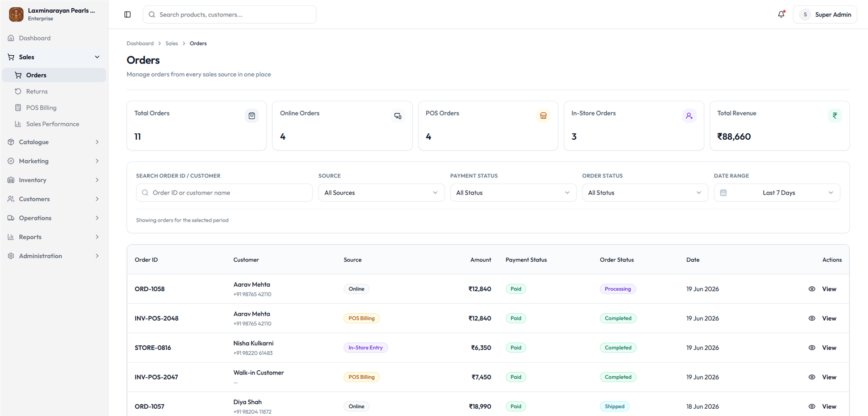Viewport: 868px width, 416px height.
Task: Click the Dashboard breadcrumb link
Action: pos(140,43)
